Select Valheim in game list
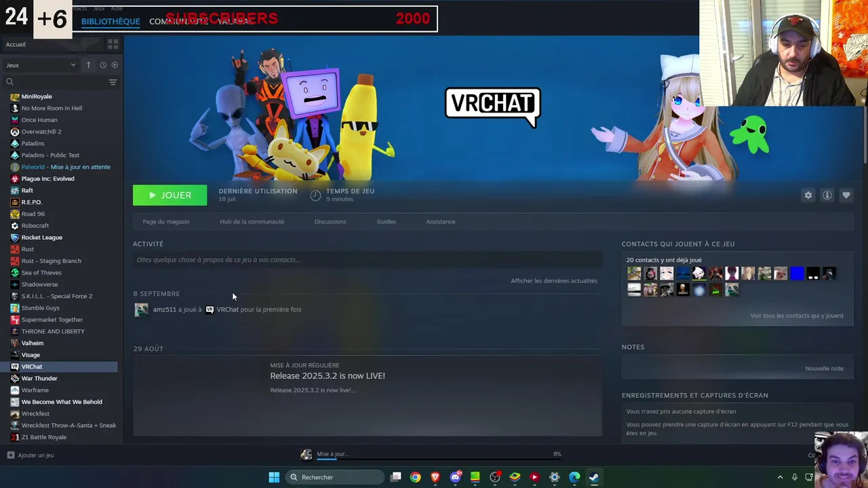 [x=32, y=343]
